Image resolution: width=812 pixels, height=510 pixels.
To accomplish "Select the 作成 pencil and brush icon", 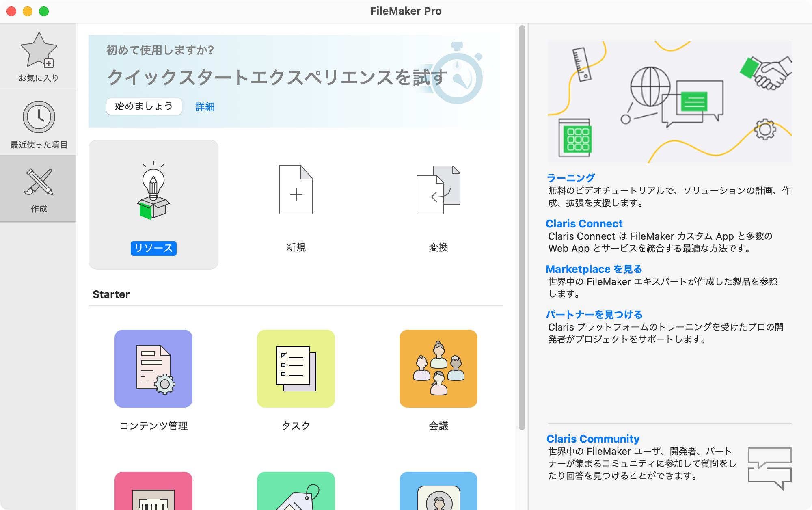I will pos(39,182).
